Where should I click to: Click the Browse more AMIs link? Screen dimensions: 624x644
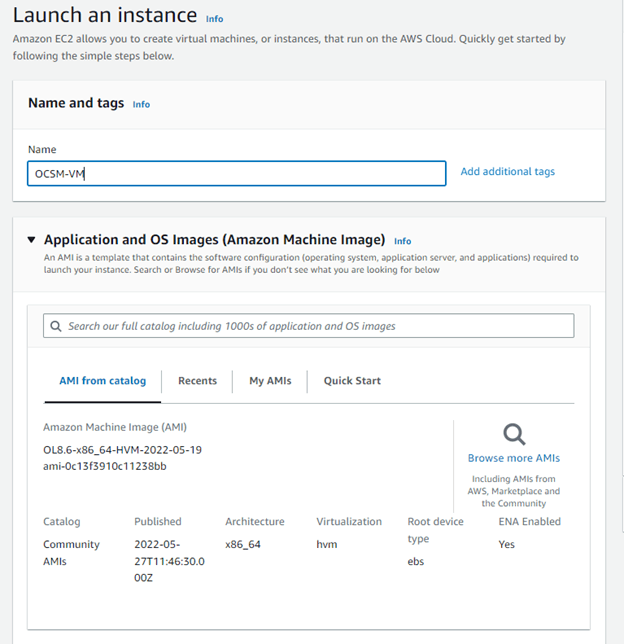click(x=514, y=458)
